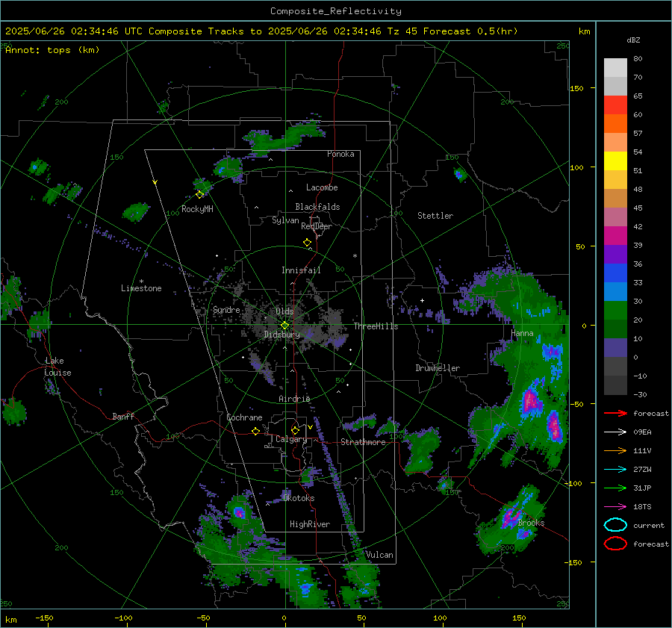The image size is (672, 628).
Task: Click the Blackfalds city label
Action: [317, 207]
